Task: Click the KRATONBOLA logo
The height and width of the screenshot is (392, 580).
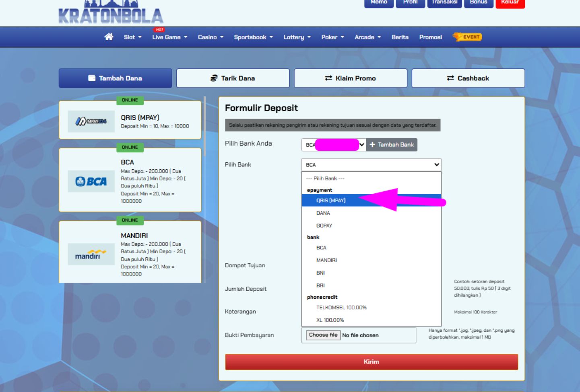Action: point(111,12)
